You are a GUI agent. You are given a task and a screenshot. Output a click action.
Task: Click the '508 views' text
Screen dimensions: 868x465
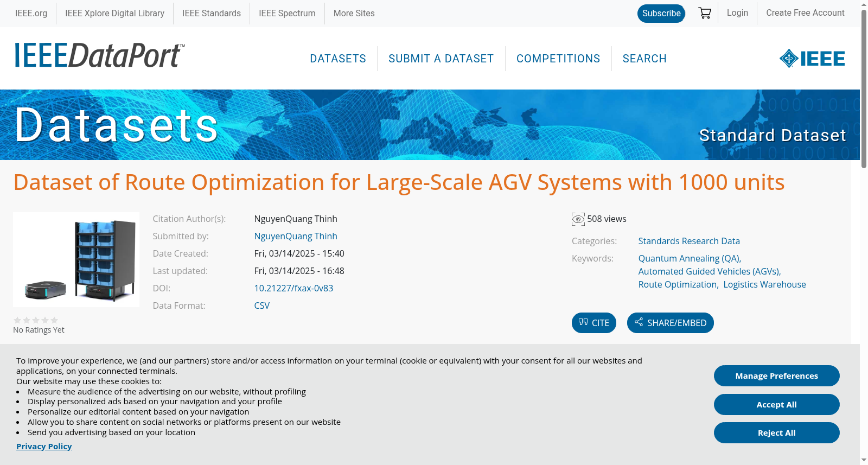(x=607, y=219)
